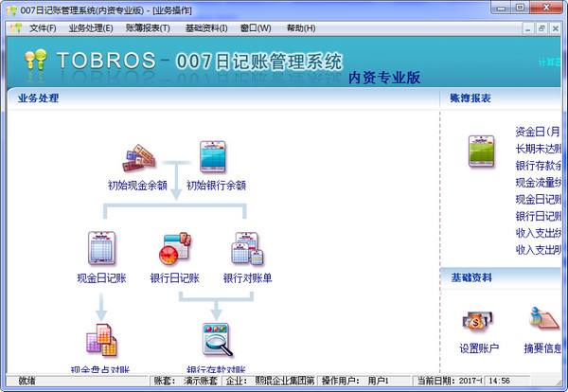Click the 就绪 status bar text

click(x=27, y=381)
